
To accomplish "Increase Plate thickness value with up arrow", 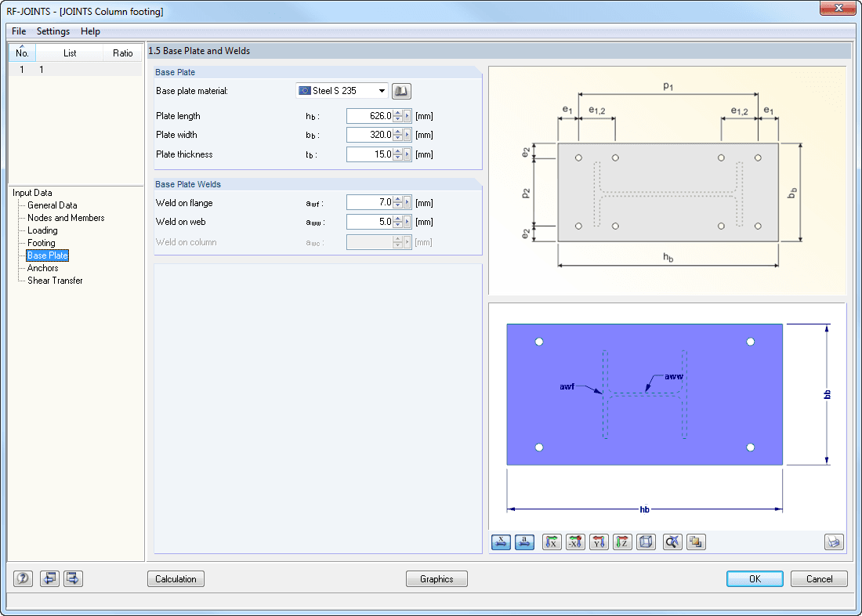I will [398, 151].
